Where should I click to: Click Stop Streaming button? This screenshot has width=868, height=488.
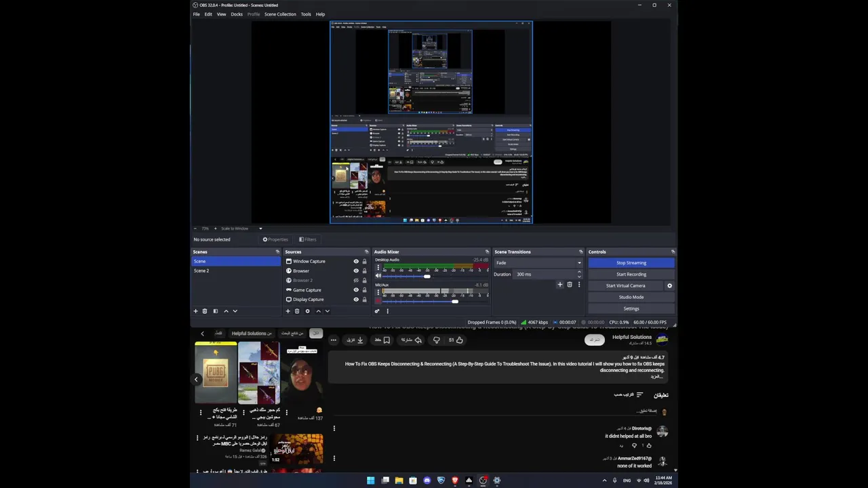coord(631,263)
